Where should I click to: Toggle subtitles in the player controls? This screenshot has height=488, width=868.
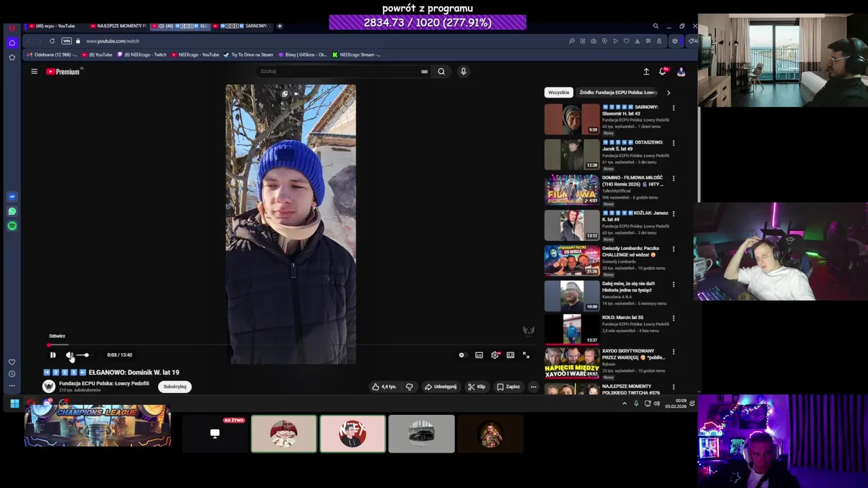coord(479,355)
